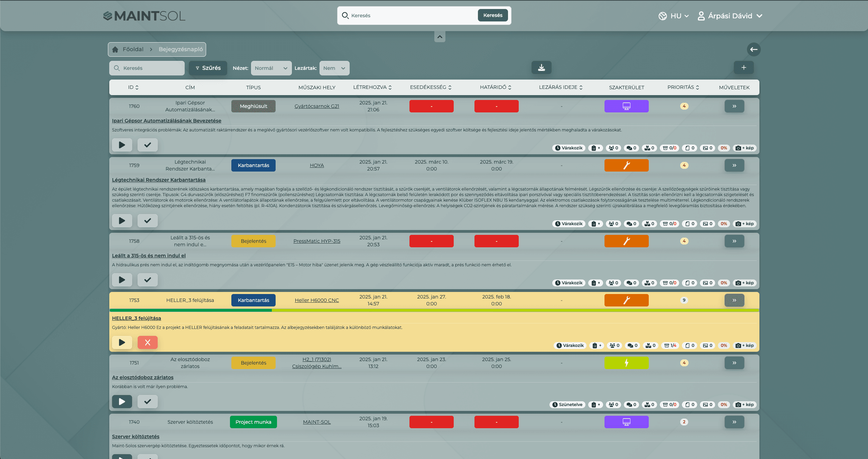Open double-arrow actions for entry 1758
Image resolution: width=868 pixels, height=459 pixels.
coord(734,241)
